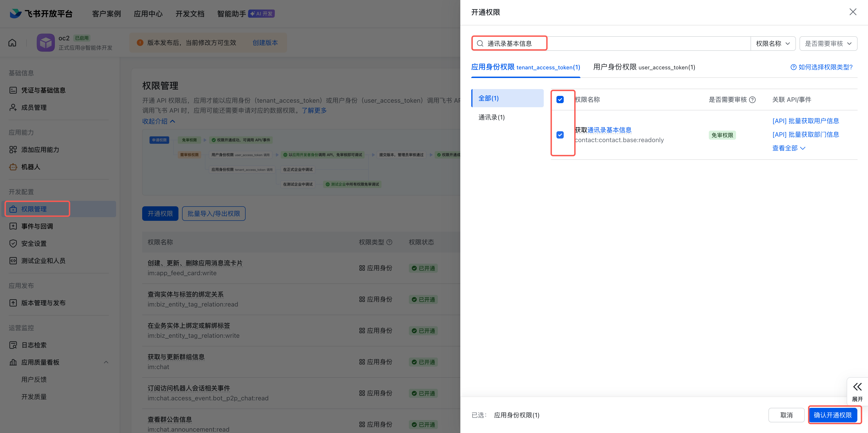Click the shield icon for 安全设置
The height and width of the screenshot is (433, 868).
pos(13,243)
